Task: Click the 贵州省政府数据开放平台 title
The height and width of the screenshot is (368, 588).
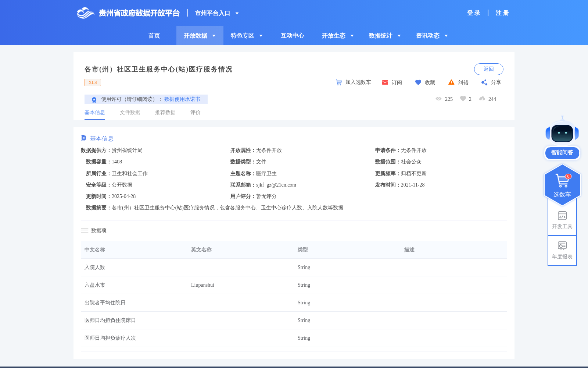Action: 139,13
